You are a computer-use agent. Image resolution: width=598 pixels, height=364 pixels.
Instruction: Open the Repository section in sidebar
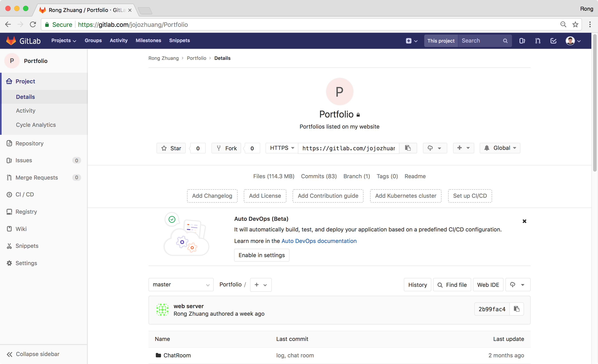pos(29,143)
